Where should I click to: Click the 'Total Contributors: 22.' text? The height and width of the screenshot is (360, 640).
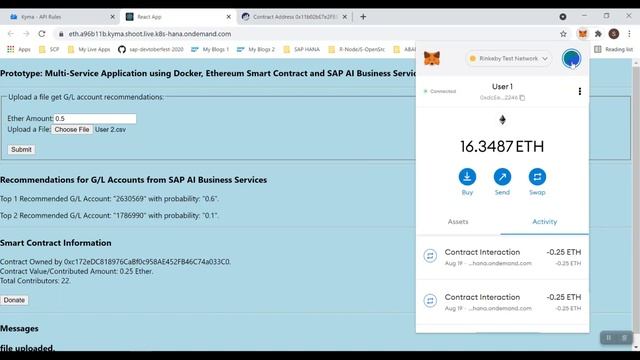point(36,281)
